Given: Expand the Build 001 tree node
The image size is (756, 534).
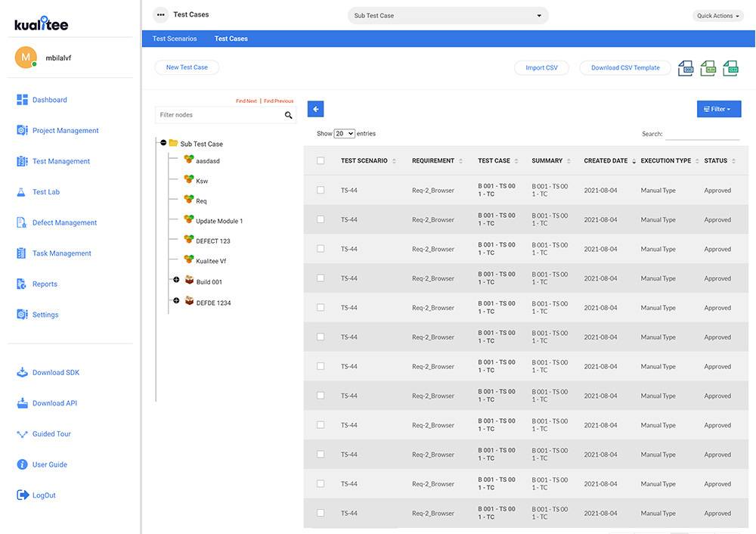Looking at the screenshot, I should (176, 280).
